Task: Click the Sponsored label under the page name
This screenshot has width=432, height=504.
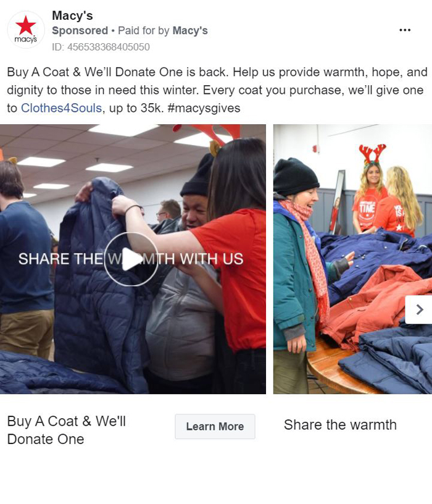Action: click(x=80, y=30)
